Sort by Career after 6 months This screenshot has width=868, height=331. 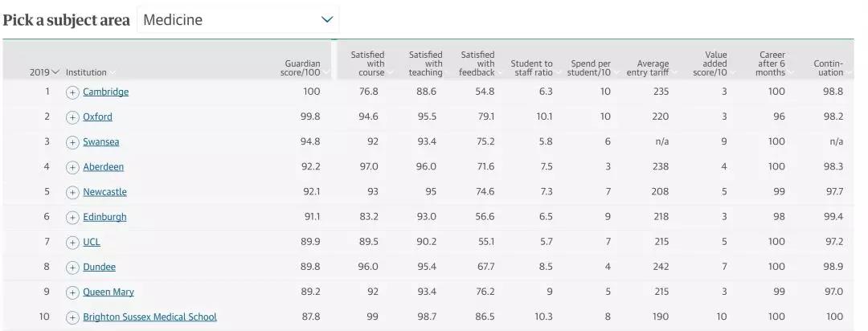tap(771, 63)
